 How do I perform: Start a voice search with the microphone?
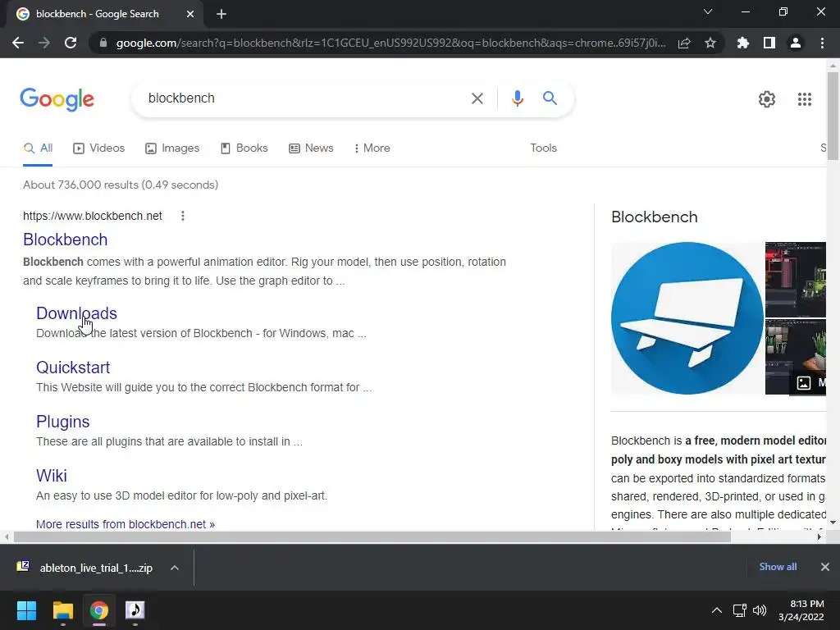517,98
